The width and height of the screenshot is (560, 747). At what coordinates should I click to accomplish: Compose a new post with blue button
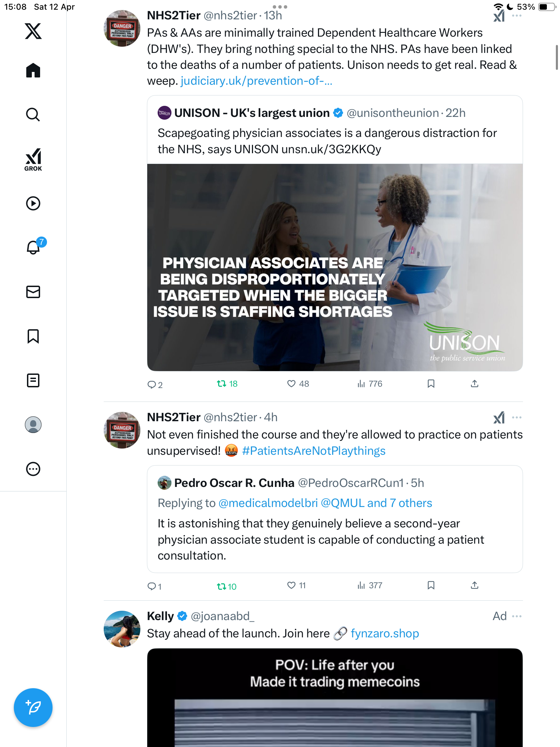pos(33,708)
